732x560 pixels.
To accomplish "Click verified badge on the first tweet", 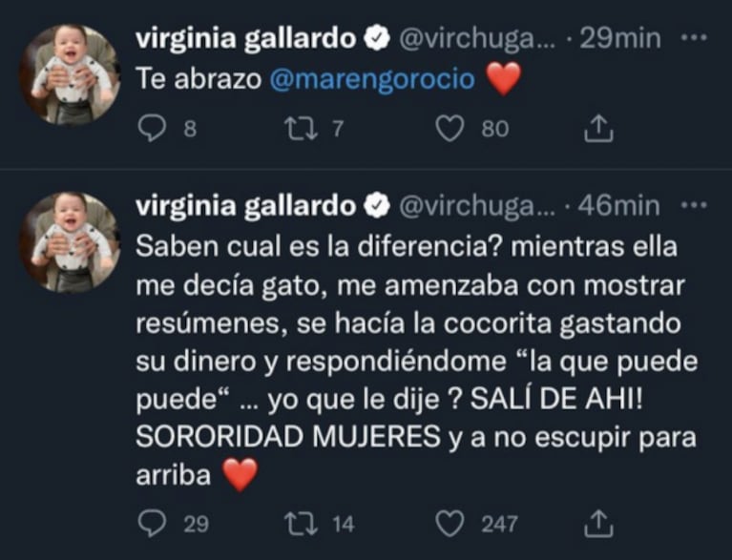I will [377, 38].
